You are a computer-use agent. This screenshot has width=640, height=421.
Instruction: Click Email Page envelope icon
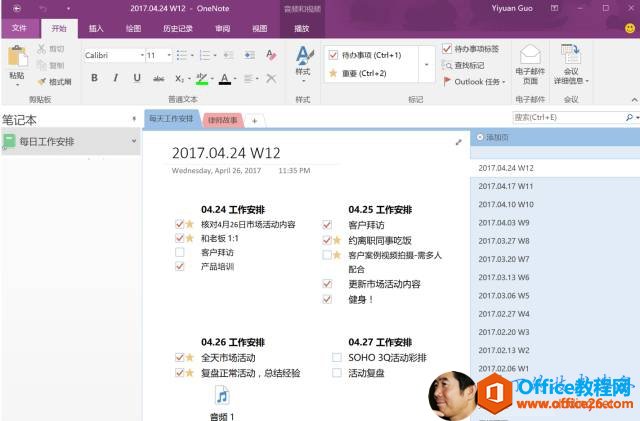pyautogui.click(x=530, y=55)
